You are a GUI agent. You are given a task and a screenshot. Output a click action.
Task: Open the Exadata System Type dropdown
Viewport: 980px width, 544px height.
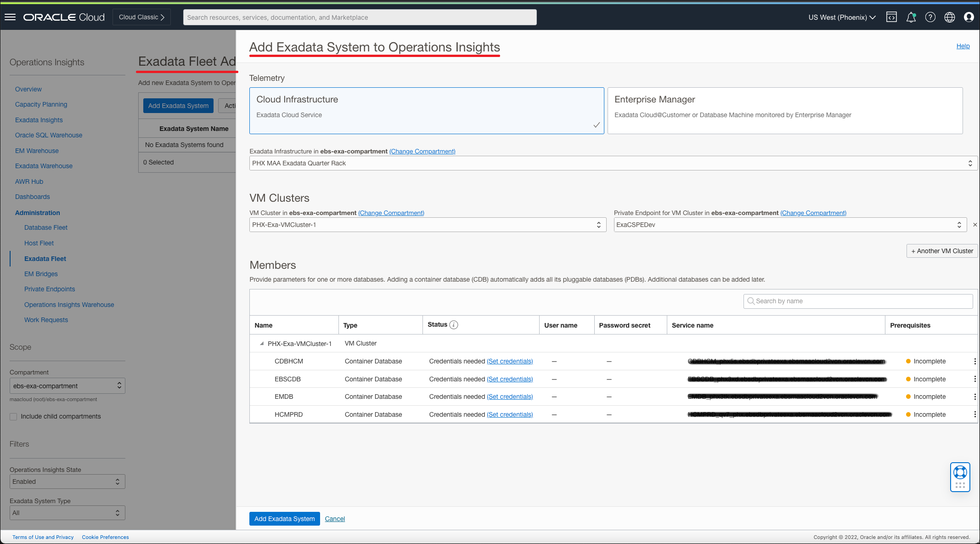coord(67,513)
